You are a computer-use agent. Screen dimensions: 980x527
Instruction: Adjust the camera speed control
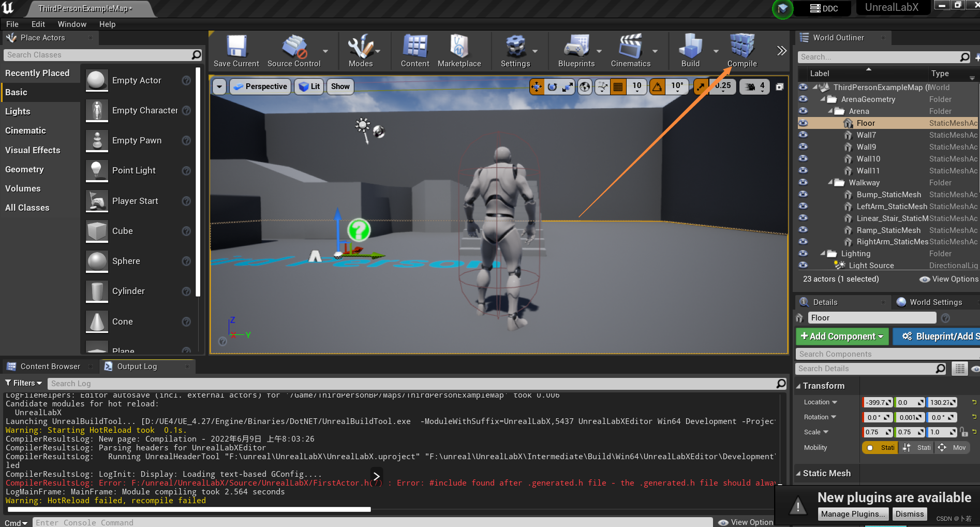754,87
